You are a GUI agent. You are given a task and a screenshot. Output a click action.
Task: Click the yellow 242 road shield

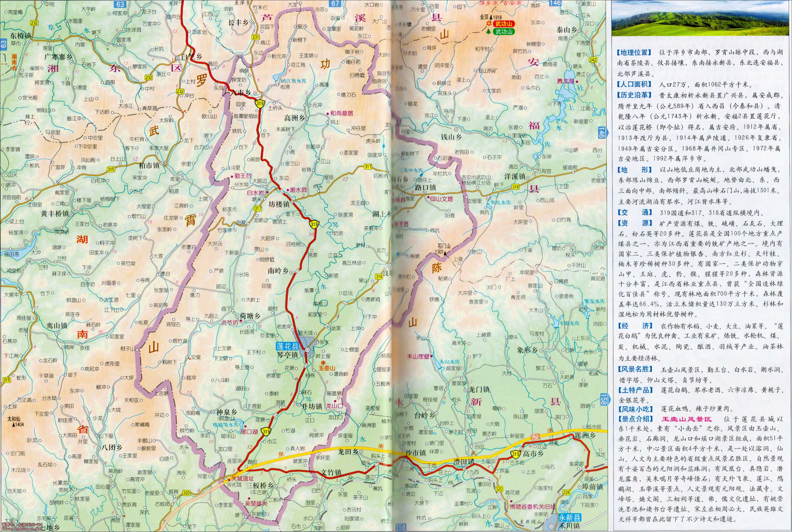593,60
